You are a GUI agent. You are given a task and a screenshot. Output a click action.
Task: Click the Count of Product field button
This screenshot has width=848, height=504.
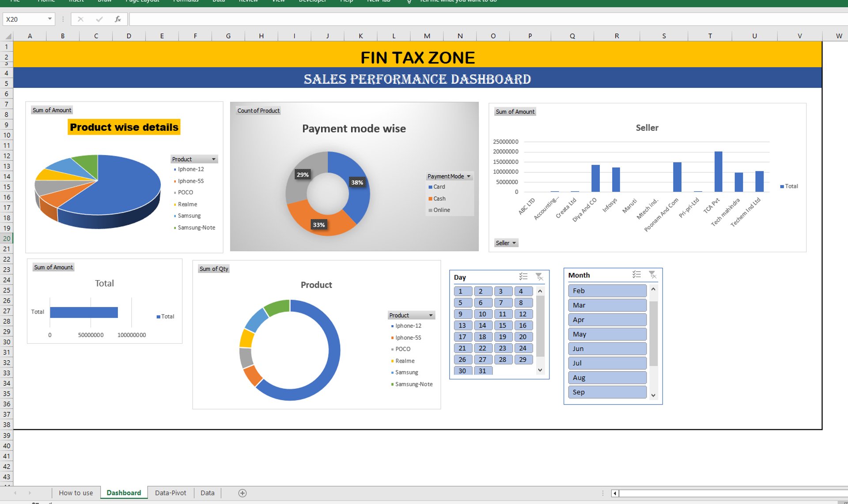coord(258,110)
